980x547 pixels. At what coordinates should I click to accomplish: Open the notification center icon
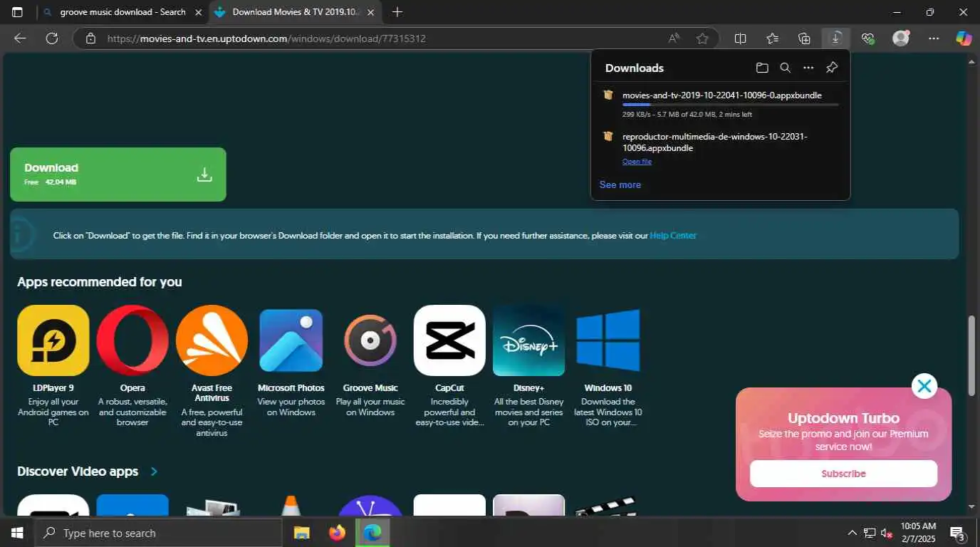[957, 533]
